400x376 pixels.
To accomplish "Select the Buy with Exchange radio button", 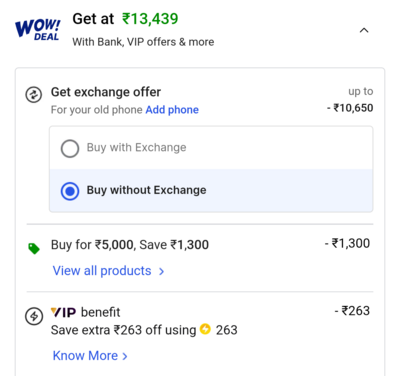I will coord(70,148).
